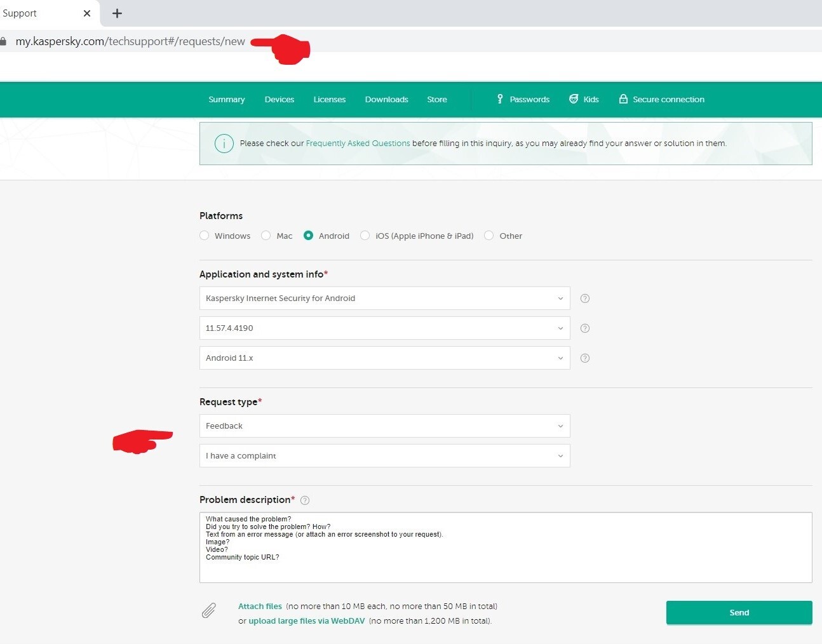822x644 pixels.
Task: Click into the Problem description text area
Action: [x=506, y=547]
